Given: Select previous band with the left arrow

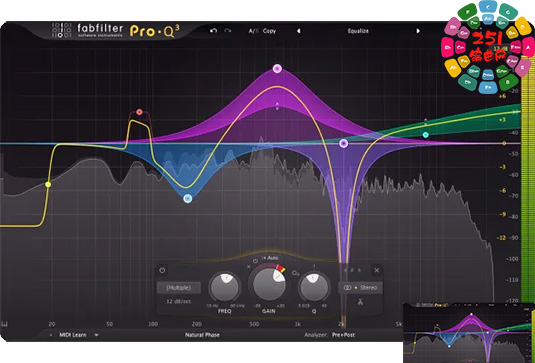Looking at the screenshot, I should pos(345,270).
